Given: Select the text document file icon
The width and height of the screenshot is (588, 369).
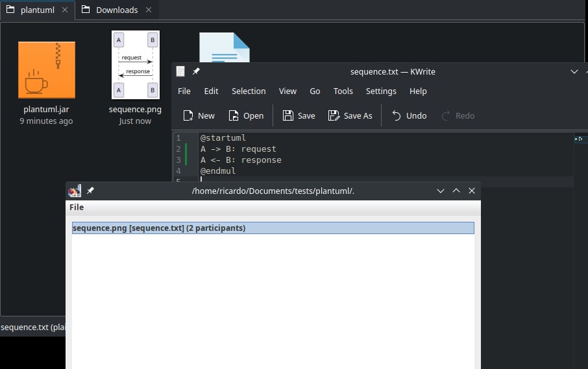Looking at the screenshot, I should coord(225,47).
